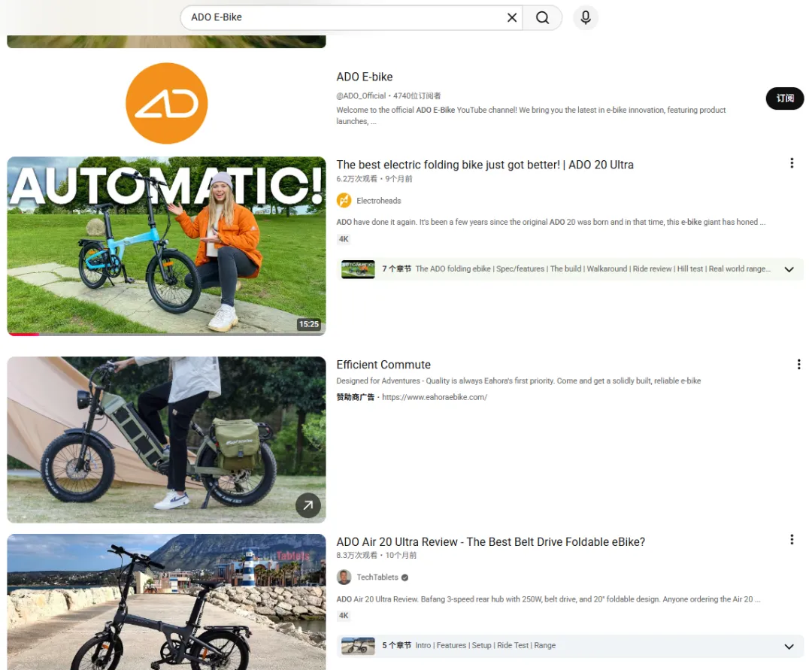Open the ADO E-bike channel title

coord(365,77)
